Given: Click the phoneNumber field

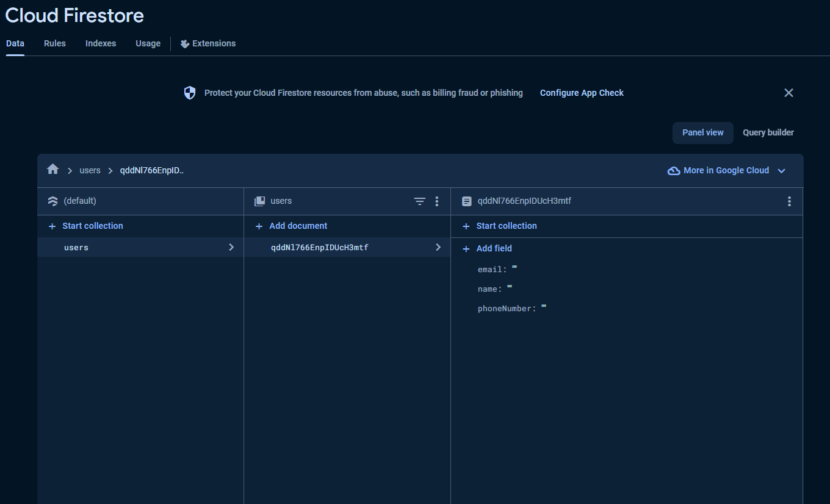Looking at the screenshot, I should coord(512,309).
